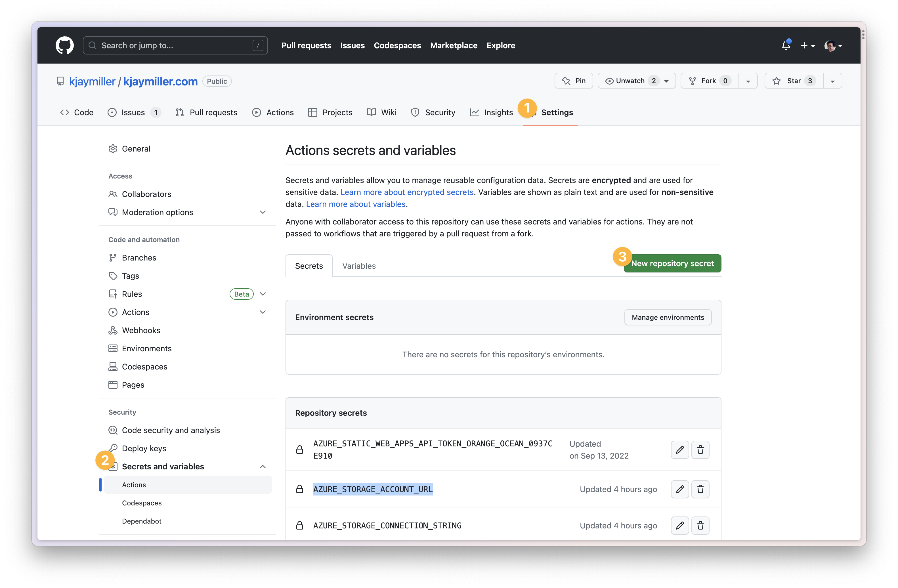Edit the AZURE_STORAGE_CONNECTION_STRING secret
898x588 pixels.
[x=680, y=525]
